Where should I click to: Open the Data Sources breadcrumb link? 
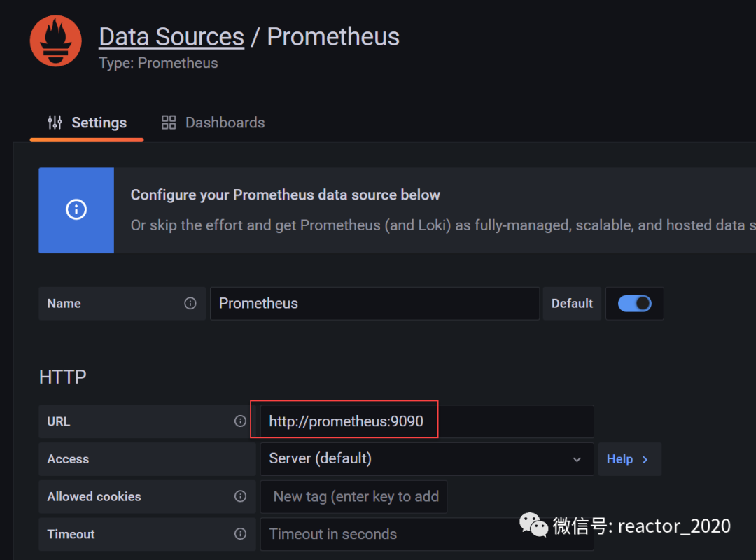(x=171, y=36)
